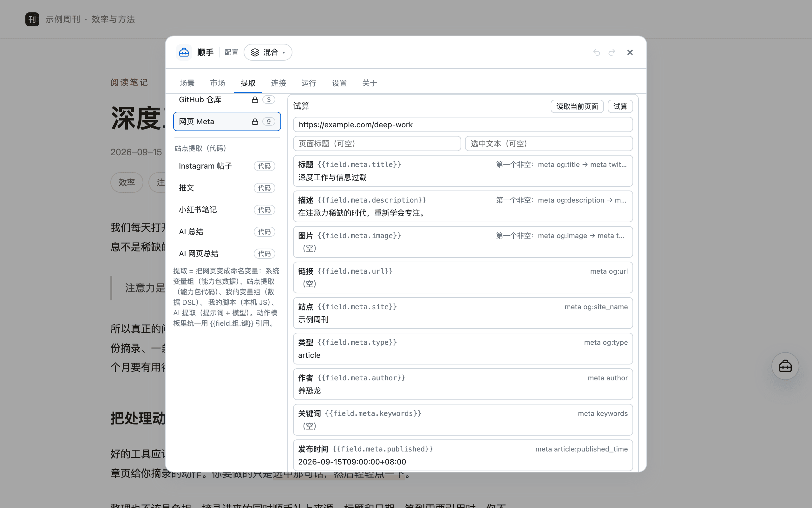Click the undo arrow icon

tap(596, 52)
